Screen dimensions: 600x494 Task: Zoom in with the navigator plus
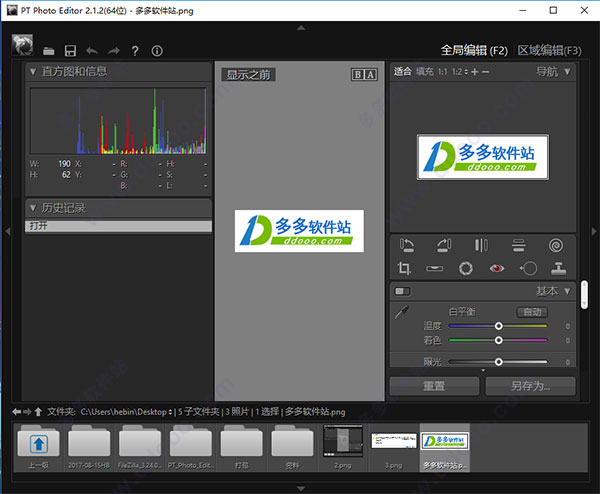click(x=474, y=72)
